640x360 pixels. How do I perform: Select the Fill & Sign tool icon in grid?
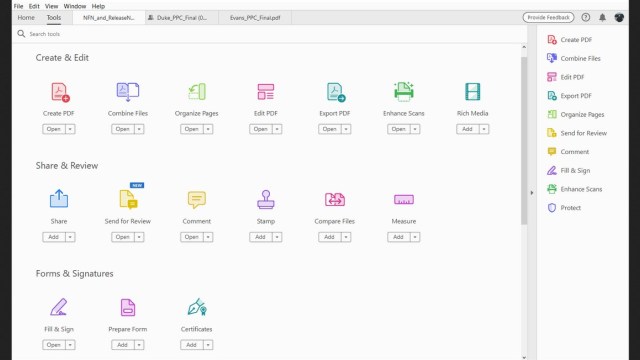[59, 307]
